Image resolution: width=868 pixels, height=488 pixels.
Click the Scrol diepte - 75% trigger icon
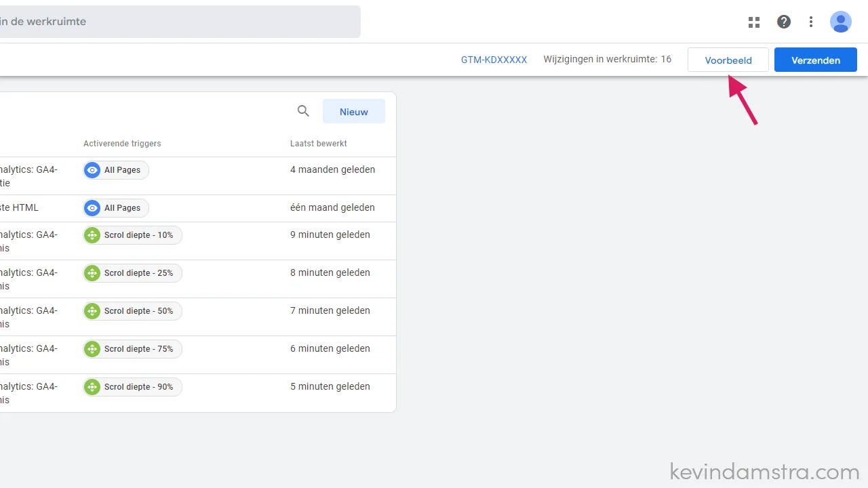click(x=92, y=349)
